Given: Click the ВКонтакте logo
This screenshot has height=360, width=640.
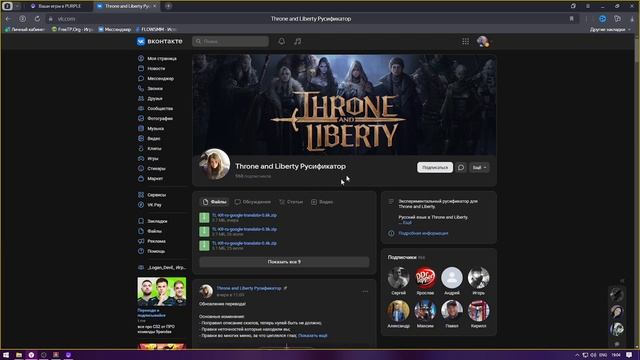Looking at the screenshot, I should point(160,41).
